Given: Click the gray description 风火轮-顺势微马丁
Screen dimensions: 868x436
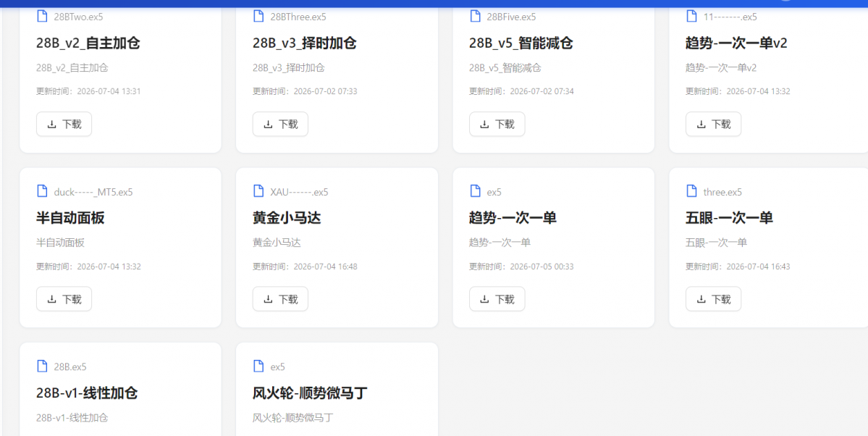Looking at the screenshot, I should (x=293, y=418).
